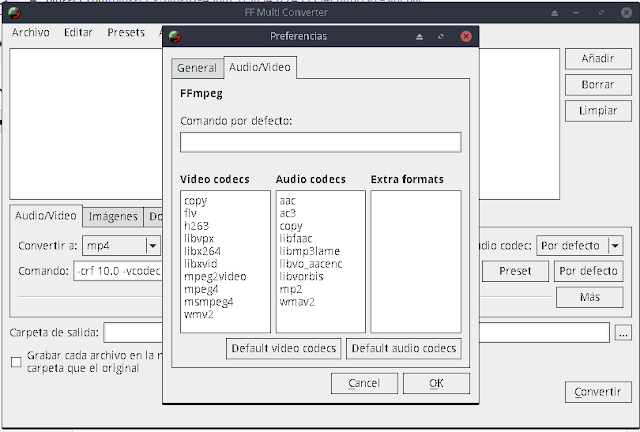This screenshot has width=640, height=432.
Task: Focus the Comando por defecto input field
Action: [321, 142]
